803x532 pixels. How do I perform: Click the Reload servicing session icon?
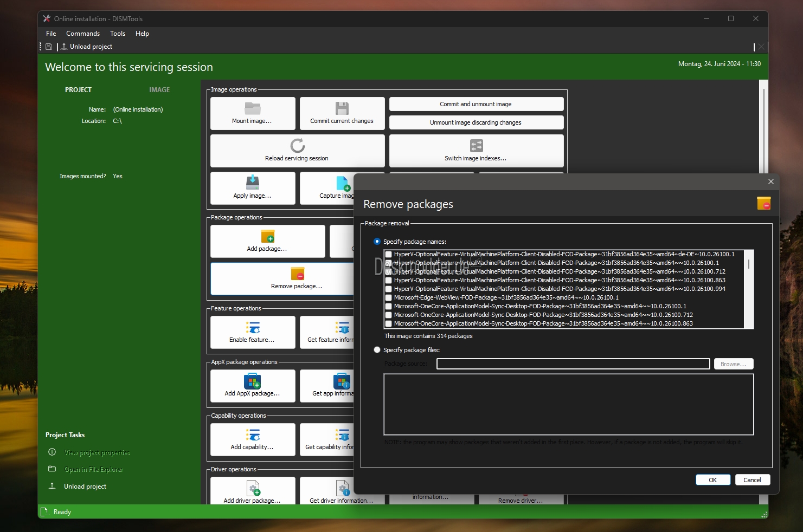coord(297,145)
